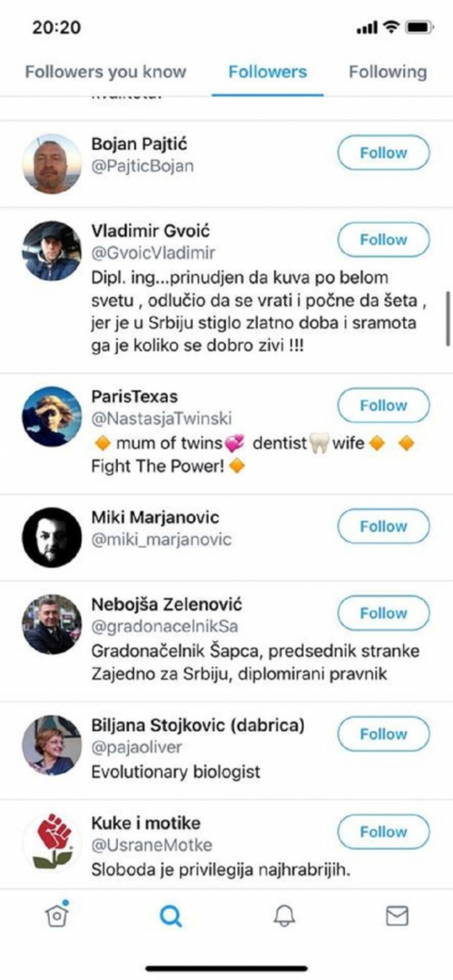This screenshot has width=453, height=980.
Task: Follow Nebojša Zelenović
Action: tap(383, 613)
